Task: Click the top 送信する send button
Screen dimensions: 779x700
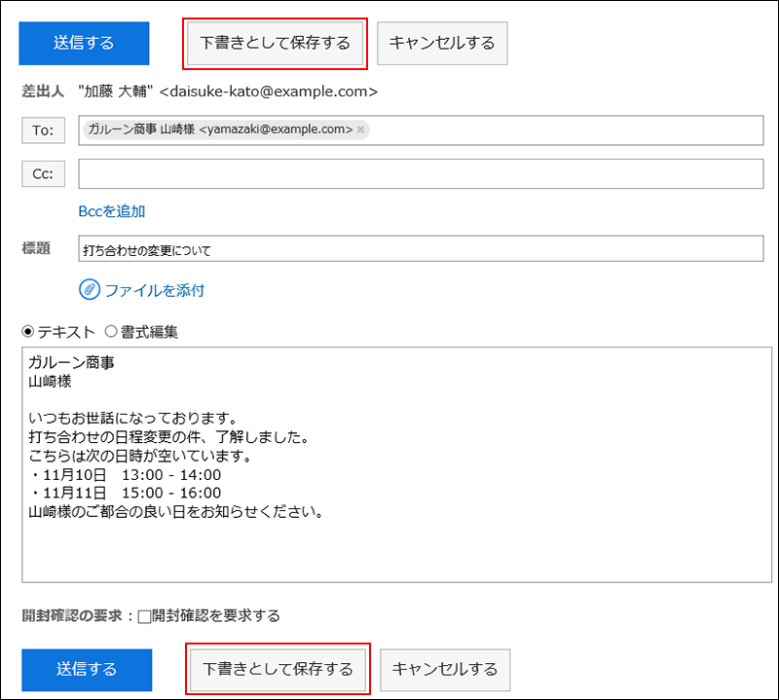Action: click(x=84, y=43)
